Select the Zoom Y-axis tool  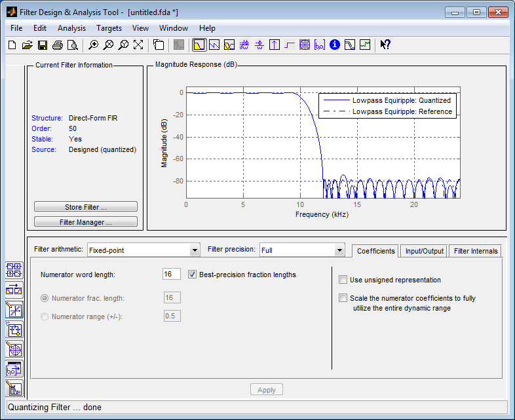tap(123, 45)
